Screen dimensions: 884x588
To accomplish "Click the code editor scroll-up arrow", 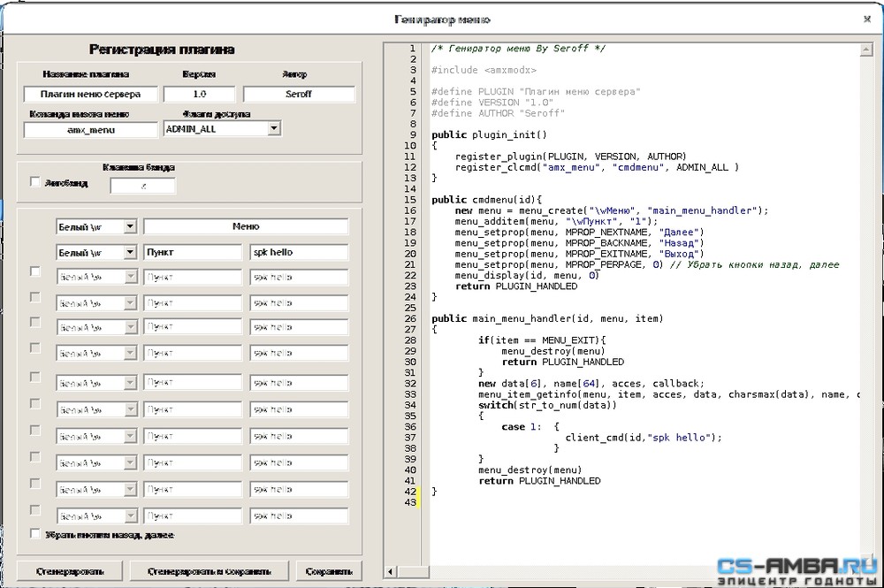I will click(x=866, y=50).
